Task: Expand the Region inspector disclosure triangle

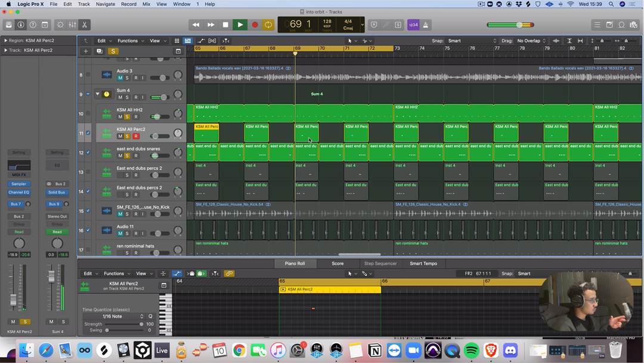Action: (x=5, y=41)
